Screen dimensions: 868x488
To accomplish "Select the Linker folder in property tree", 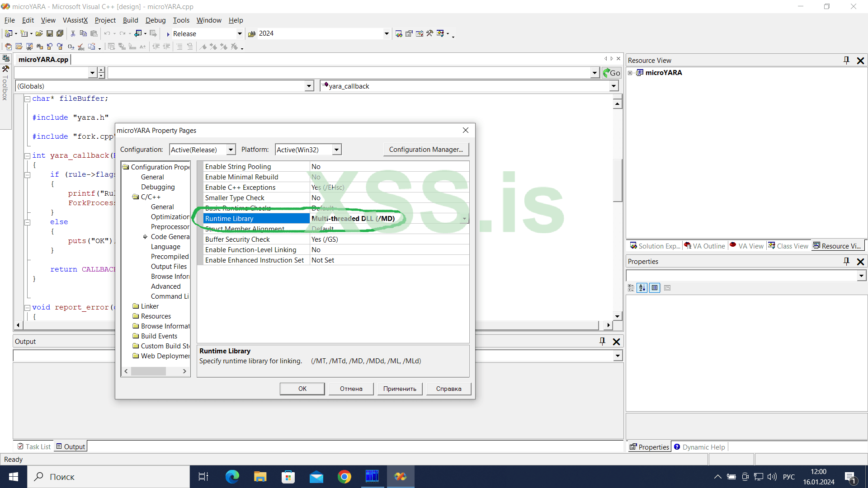I will [150, 306].
